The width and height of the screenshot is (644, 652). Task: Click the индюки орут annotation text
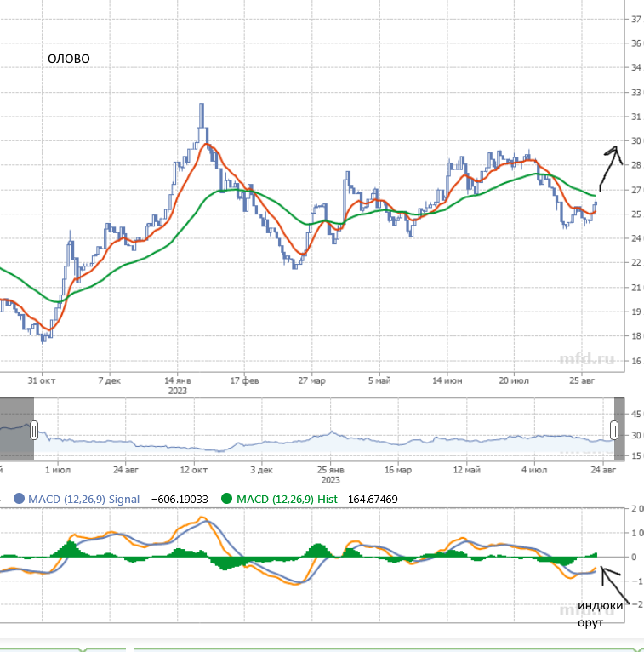point(600,614)
